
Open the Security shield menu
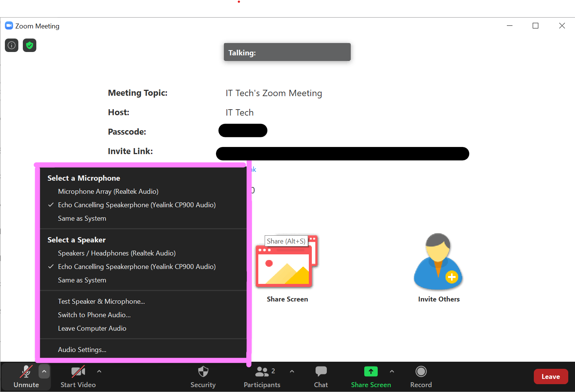pyautogui.click(x=203, y=377)
